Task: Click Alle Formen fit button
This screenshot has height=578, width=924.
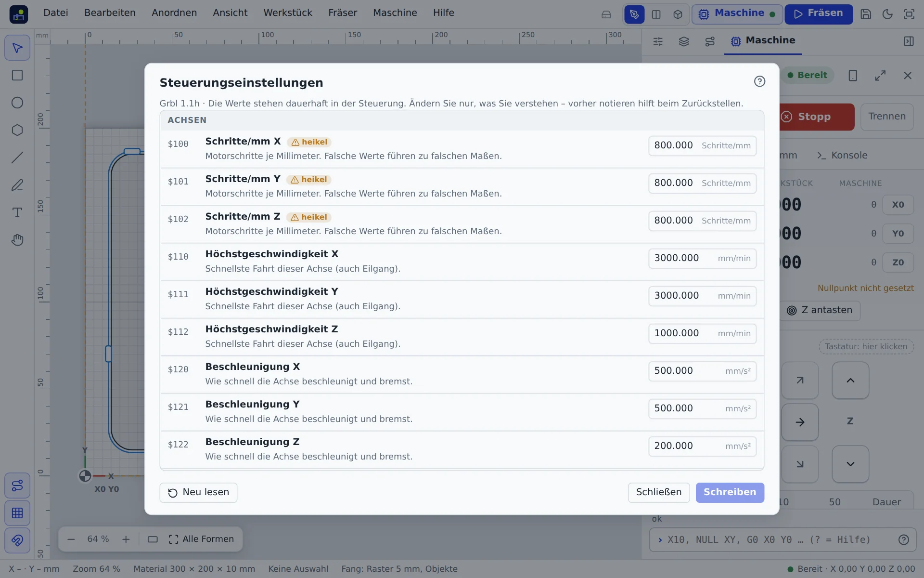Action: click(202, 539)
